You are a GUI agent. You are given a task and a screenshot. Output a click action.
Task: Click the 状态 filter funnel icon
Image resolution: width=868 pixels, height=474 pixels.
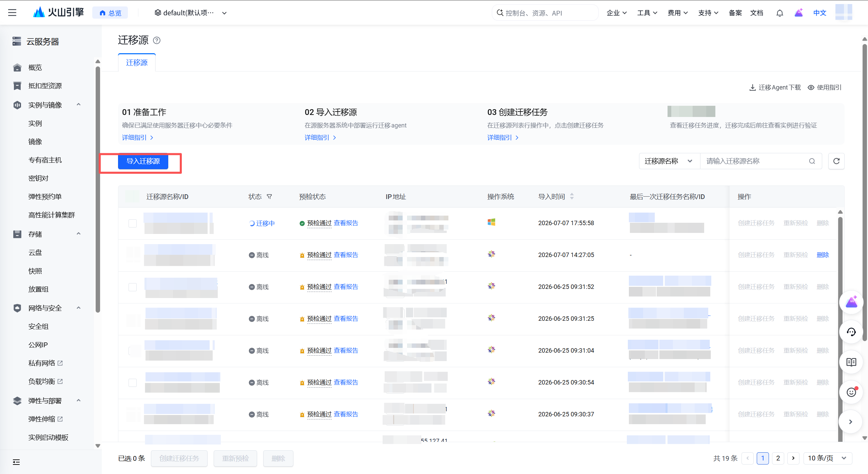tap(269, 197)
